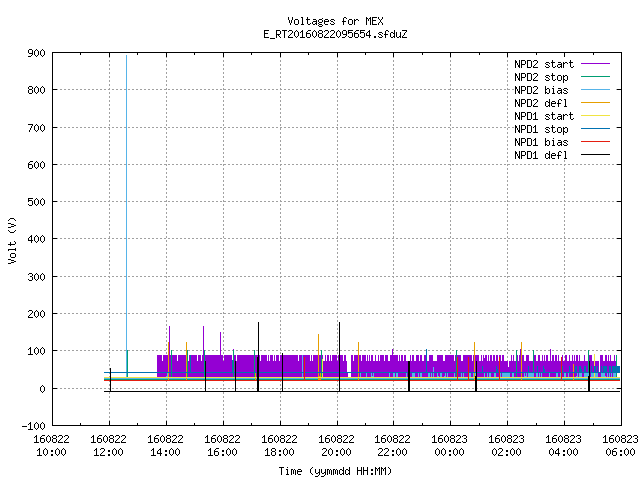Select the NPD1 defl legend label
This screenshot has width=640, height=480.
pos(541,156)
